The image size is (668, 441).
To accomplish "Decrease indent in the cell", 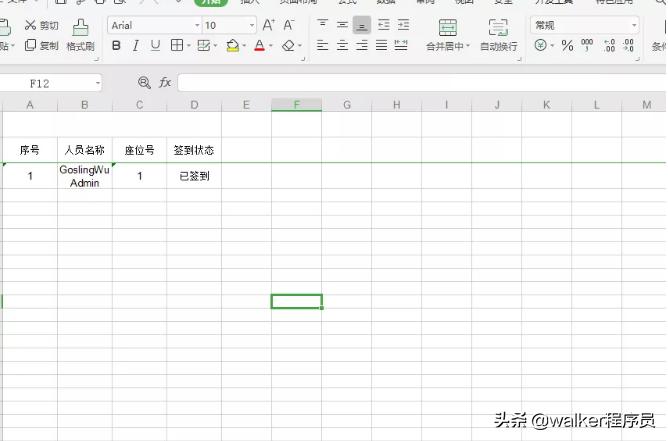I will (384, 25).
